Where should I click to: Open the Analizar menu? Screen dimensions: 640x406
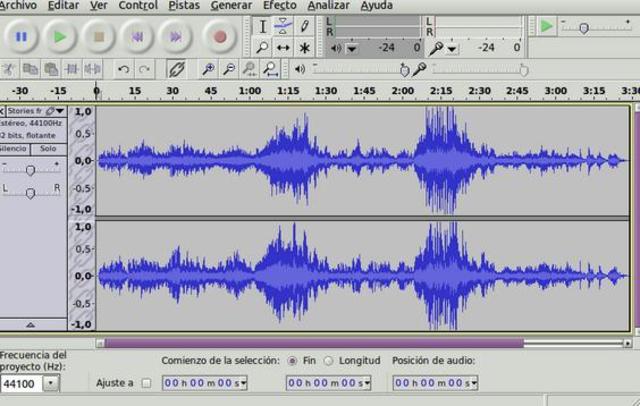pyautogui.click(x=329, y=6)
